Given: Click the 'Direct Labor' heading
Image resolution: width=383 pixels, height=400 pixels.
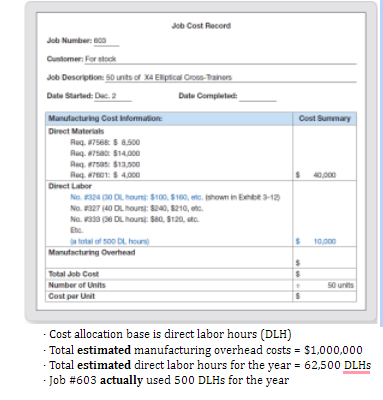Looking at the screenshot, I should coord(70,186).
